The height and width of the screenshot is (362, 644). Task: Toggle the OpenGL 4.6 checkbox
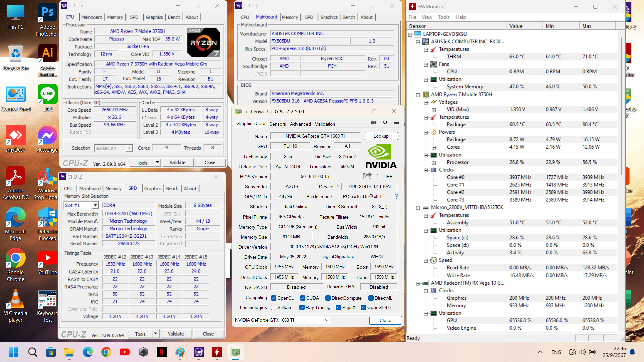(364, 307)
